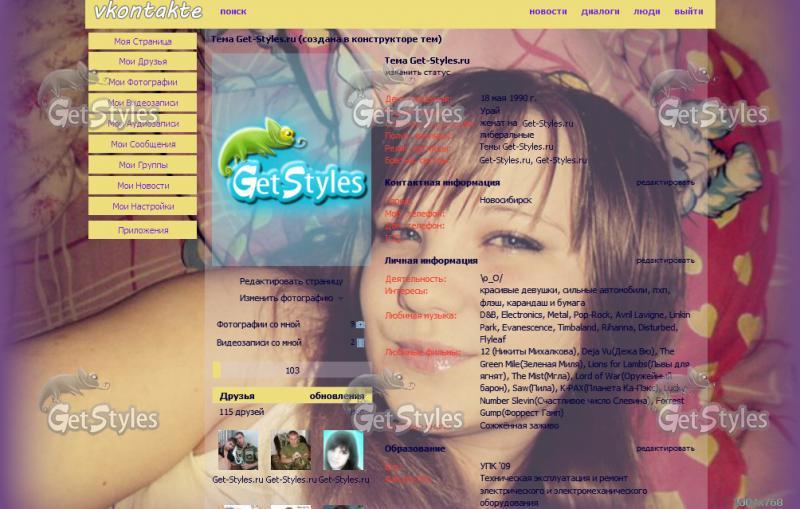Open the Видеозаписи со мной link
This screenshot has height=509, width=800.
pyautogui.click(x=259, y=343)
